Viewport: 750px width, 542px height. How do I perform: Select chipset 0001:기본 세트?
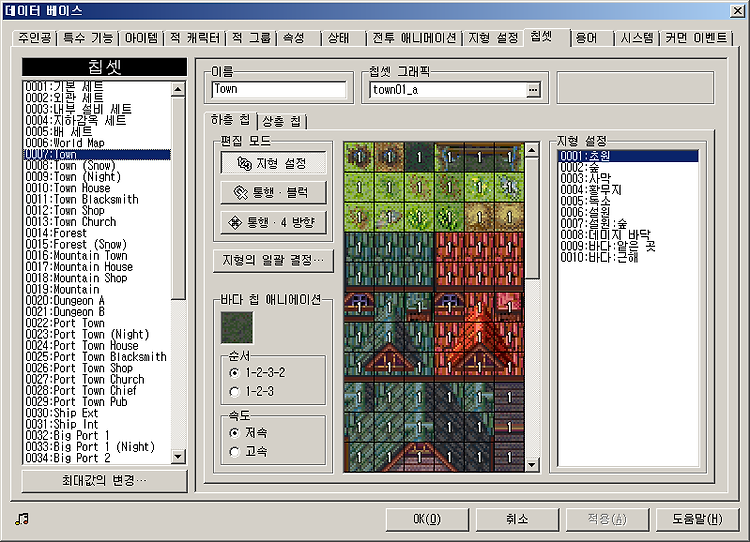coord(97,87)
